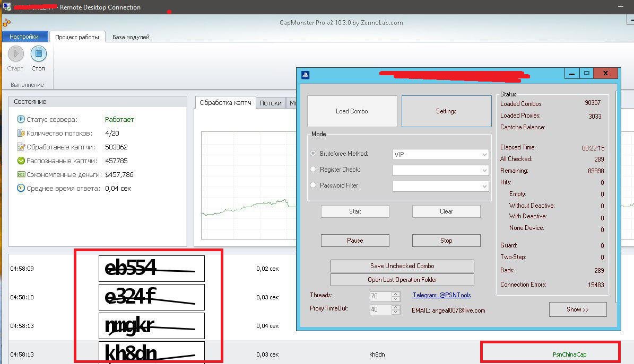Decrease Proxy TimeOut with down arrow
Viewport: 634px width, 364px height.
[x=396, y=312]
